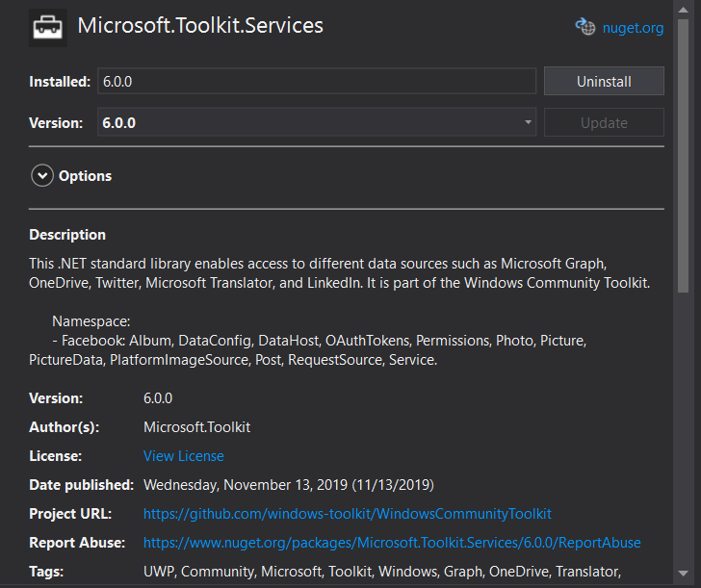Click the toolbox package icon
Image resolution: width=701 pixels, height=588 pixels.
(48, 27)
